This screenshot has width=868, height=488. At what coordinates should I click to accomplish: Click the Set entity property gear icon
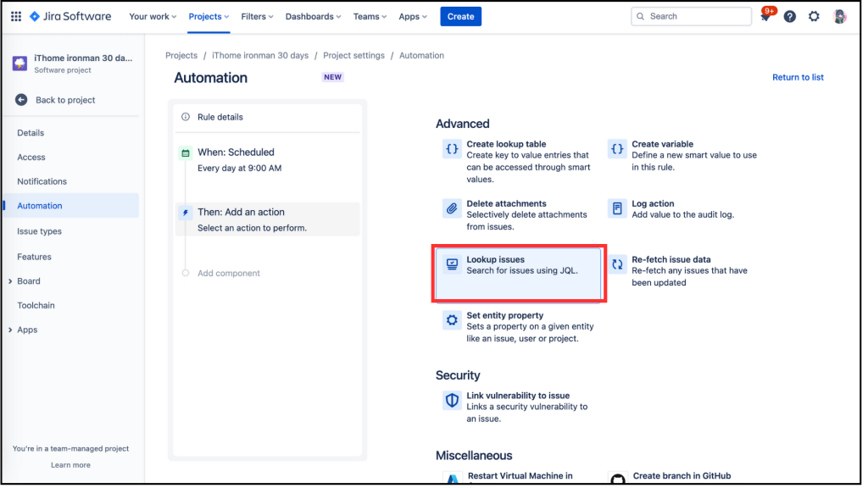(x=453, y=321)
